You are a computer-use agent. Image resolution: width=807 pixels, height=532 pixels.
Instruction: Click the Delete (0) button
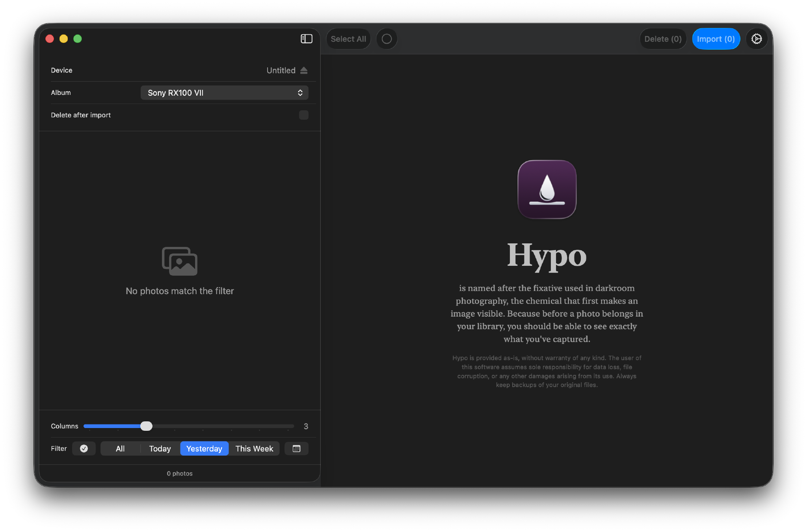pos(662,39)
